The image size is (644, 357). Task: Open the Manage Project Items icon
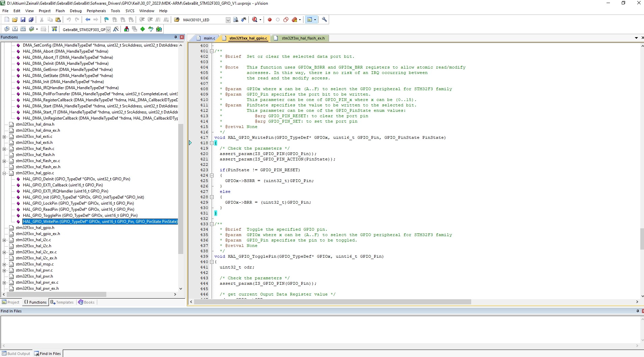[127, 29]
